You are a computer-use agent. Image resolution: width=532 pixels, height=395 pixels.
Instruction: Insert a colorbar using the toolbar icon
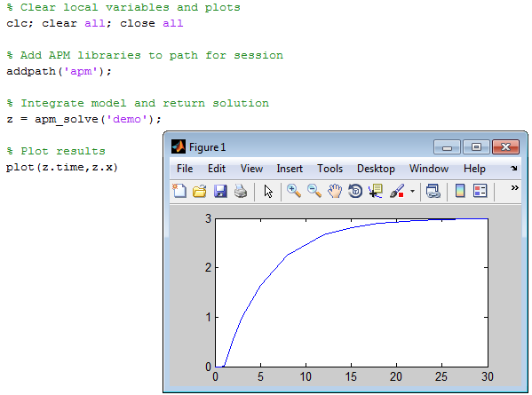(x=460, y=191)
